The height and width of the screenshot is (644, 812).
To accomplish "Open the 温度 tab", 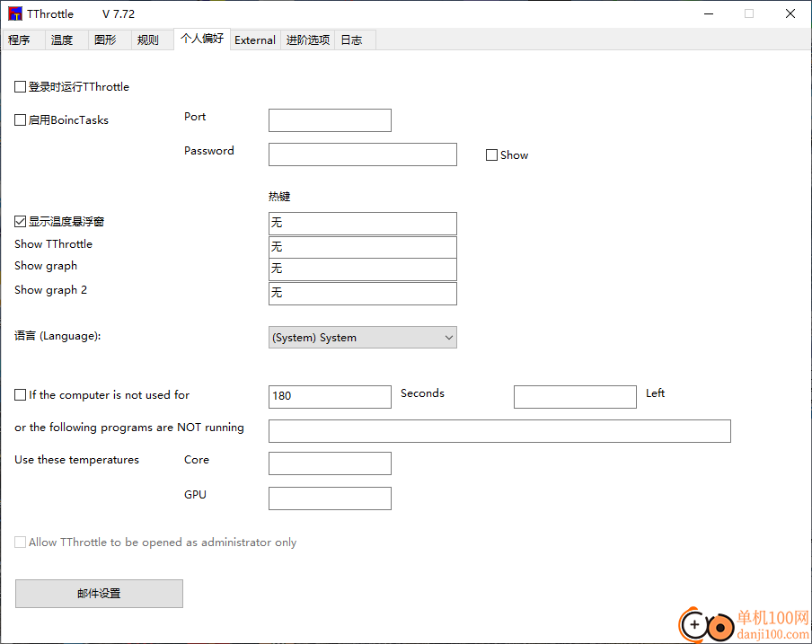I will [x=66, y=40].
